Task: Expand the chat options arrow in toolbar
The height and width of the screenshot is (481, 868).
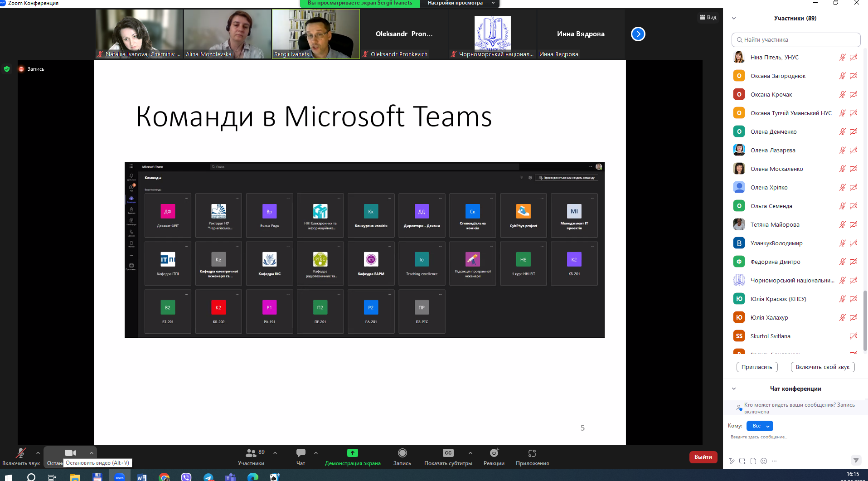Action: (x=316, y=452)
